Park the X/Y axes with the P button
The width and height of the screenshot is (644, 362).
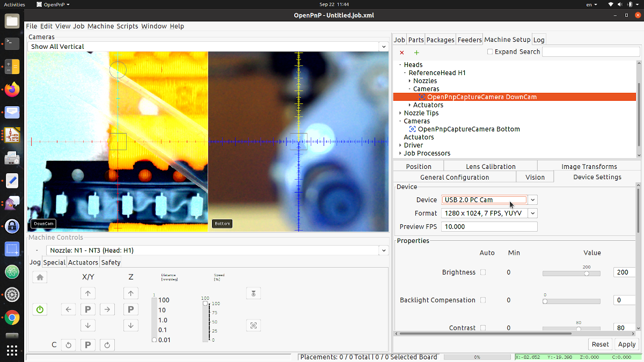coord(88,309)
